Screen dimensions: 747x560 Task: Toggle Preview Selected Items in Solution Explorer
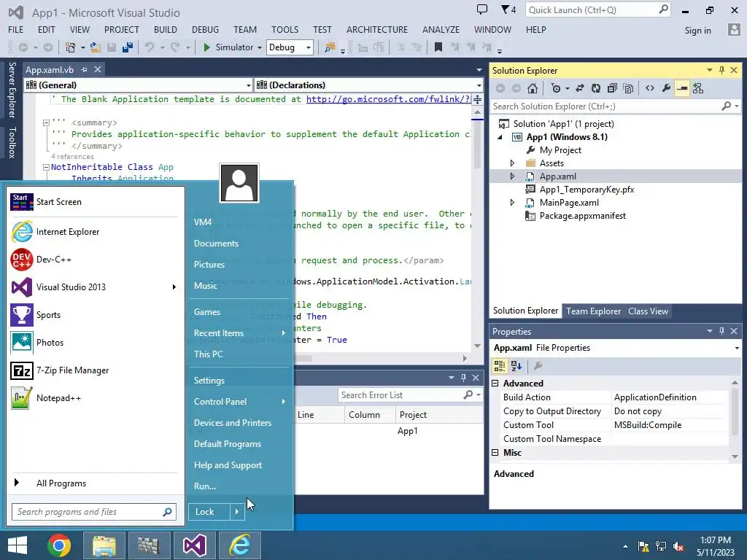click(682, 88)
